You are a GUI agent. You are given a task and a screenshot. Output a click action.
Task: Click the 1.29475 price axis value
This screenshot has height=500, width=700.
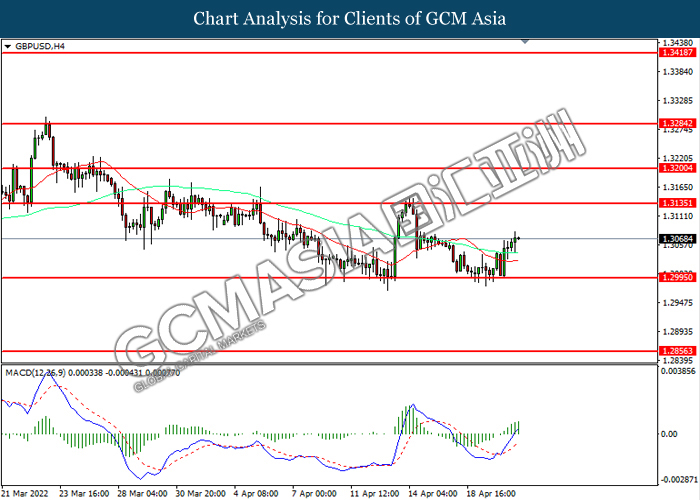click(678, 303)
